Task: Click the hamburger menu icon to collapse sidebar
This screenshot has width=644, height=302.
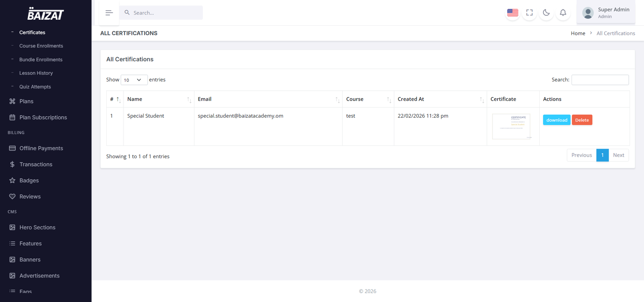Action: 109,13
